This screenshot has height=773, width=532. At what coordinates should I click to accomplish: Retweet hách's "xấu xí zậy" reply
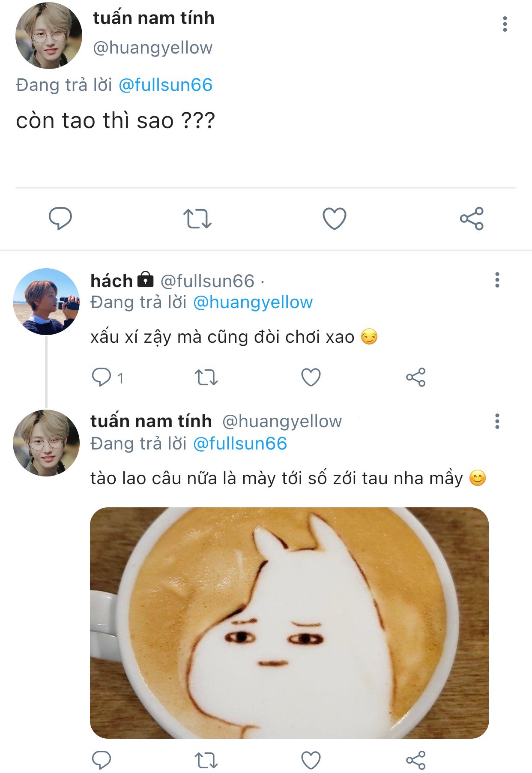click(206, 378)
